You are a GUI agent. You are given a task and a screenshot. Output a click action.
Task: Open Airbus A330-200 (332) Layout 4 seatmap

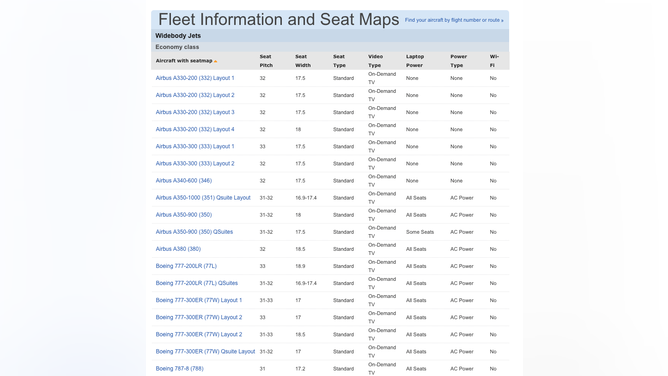195,129
